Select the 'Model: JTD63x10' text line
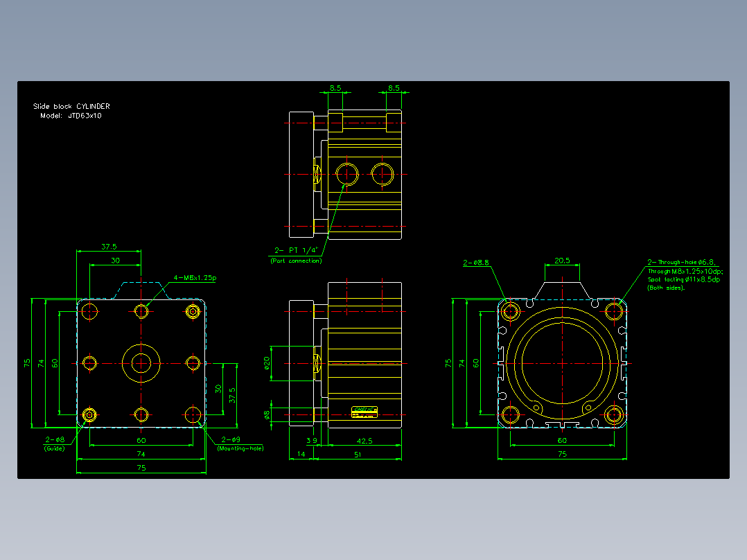This screenshot has width=747, height=560. click(71, 116)
